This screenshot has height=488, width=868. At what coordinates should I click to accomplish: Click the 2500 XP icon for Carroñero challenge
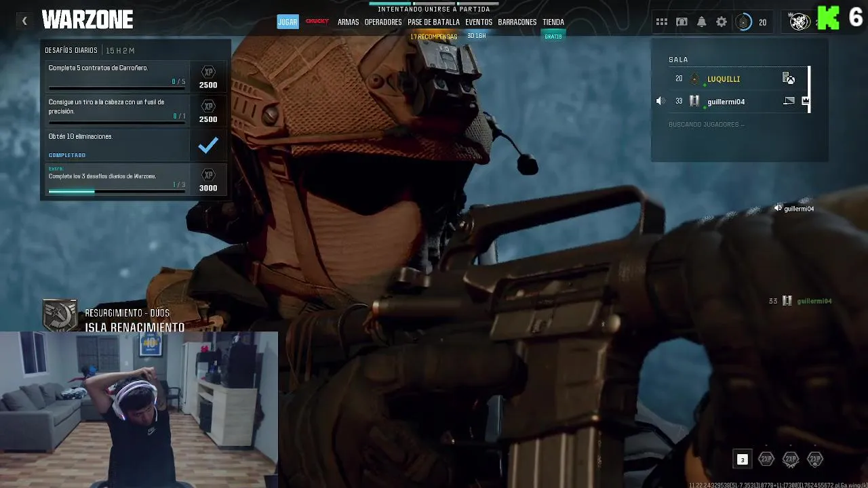(208, 72)
